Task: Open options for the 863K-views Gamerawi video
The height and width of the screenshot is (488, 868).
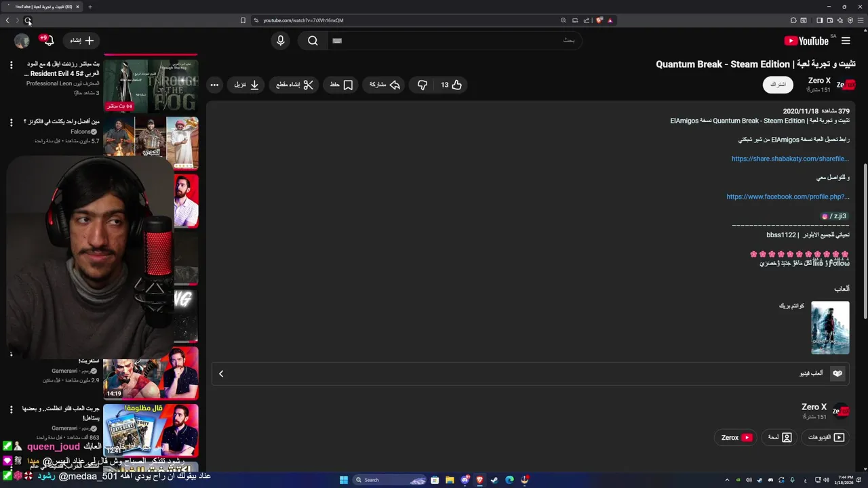Action: 11,409
